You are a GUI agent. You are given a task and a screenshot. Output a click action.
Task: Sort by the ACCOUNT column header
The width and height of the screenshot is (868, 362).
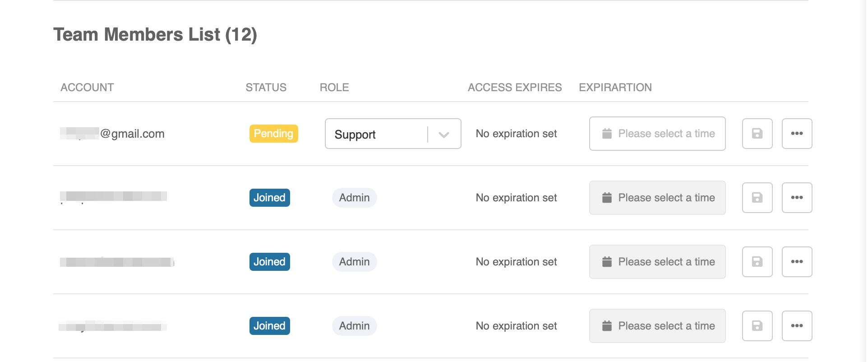87,88
